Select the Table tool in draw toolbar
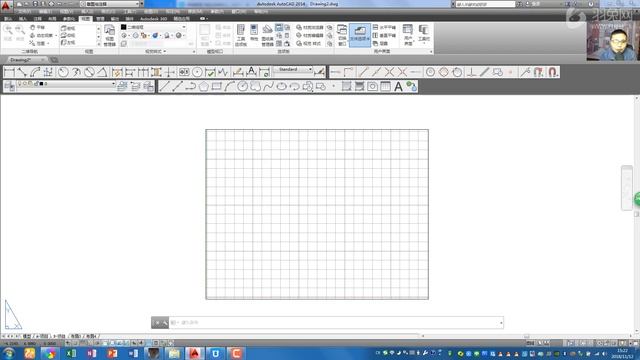640x360 pixels. [385, 87]
